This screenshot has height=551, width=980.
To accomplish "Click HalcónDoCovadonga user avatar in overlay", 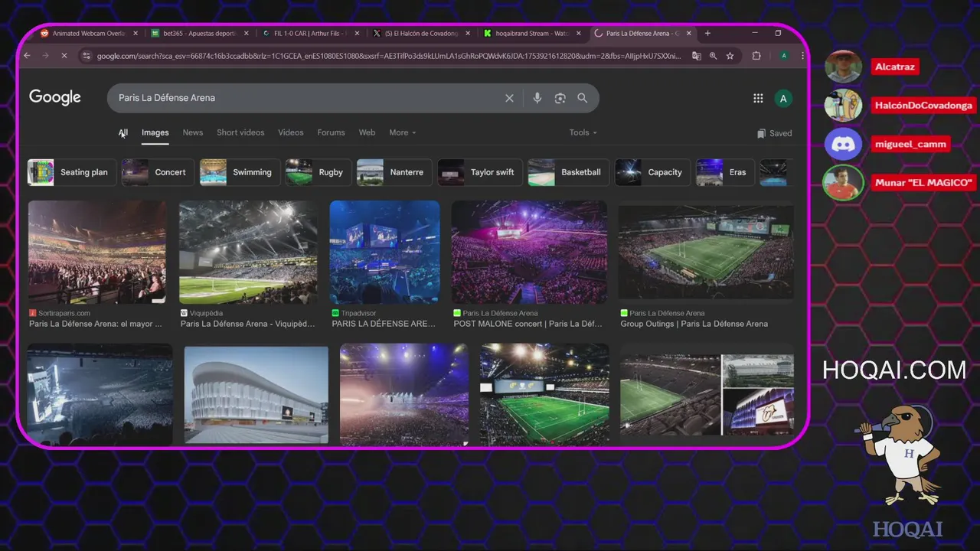I will 843,105.
